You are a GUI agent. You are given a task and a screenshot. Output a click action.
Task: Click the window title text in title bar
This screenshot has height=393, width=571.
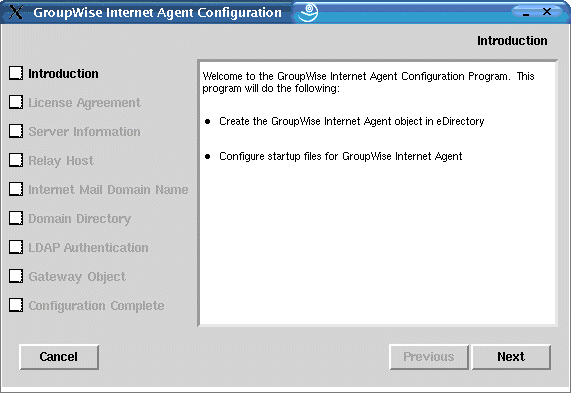157,12
